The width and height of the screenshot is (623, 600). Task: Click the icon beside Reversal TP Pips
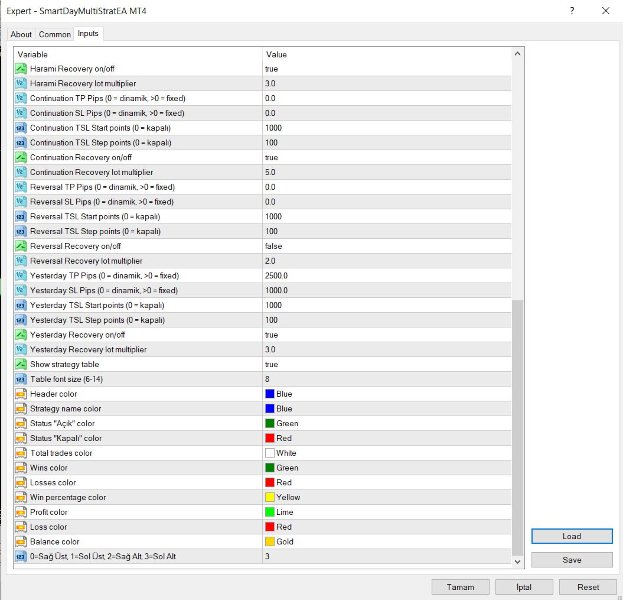[x=21, y=187]
